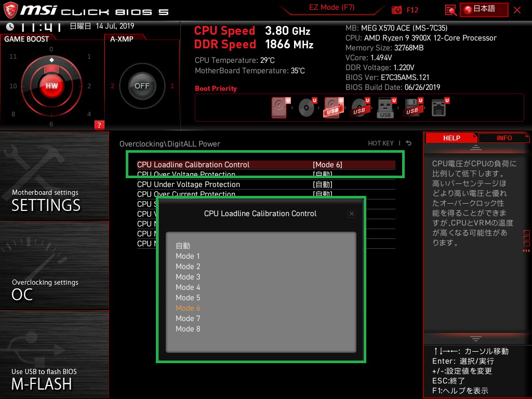Open CPU Over Voltage Protection setting
This screenshot has width=532, height=399.
(x=266, y=174)
